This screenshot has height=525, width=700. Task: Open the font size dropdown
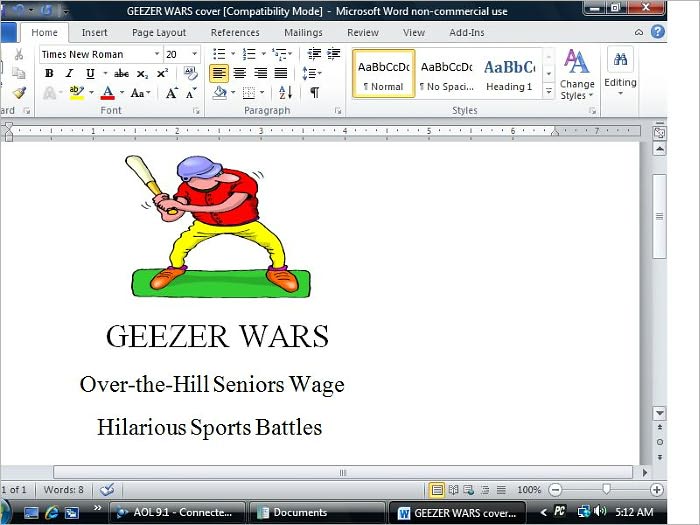tap(195, 54)
